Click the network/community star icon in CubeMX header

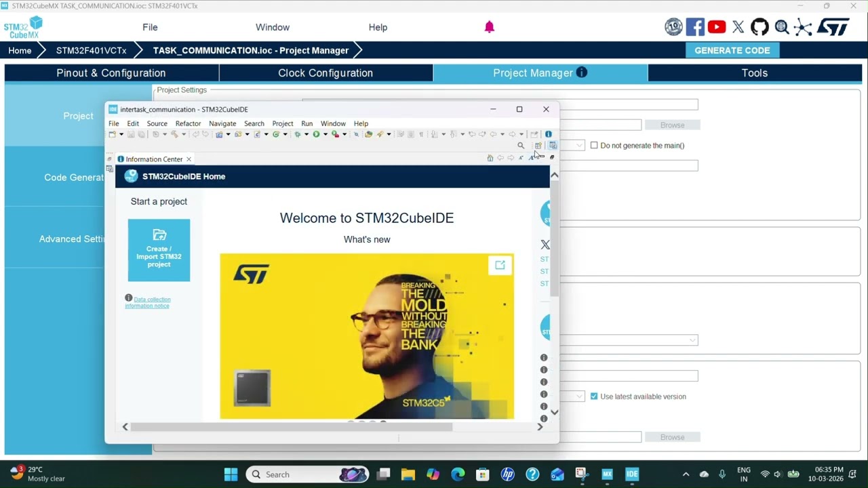[x=803, y=27]
